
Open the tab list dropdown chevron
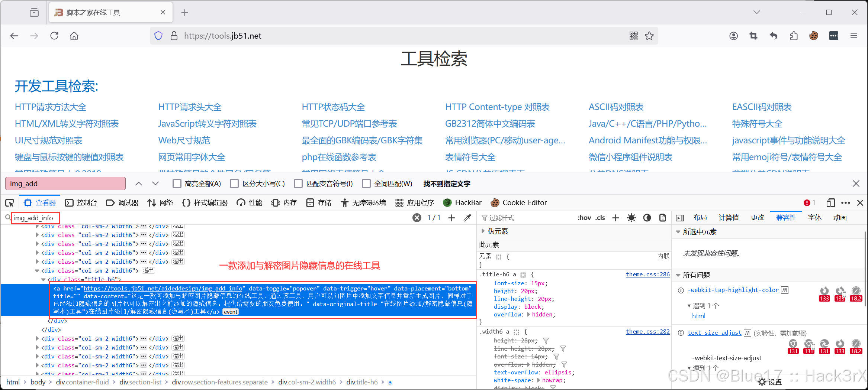pos(757,12)
